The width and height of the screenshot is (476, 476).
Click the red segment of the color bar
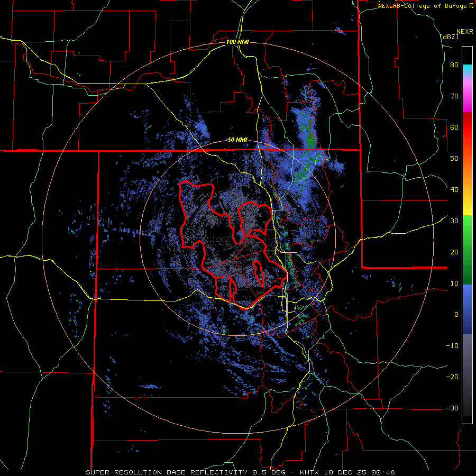click(x=467, y=127)
